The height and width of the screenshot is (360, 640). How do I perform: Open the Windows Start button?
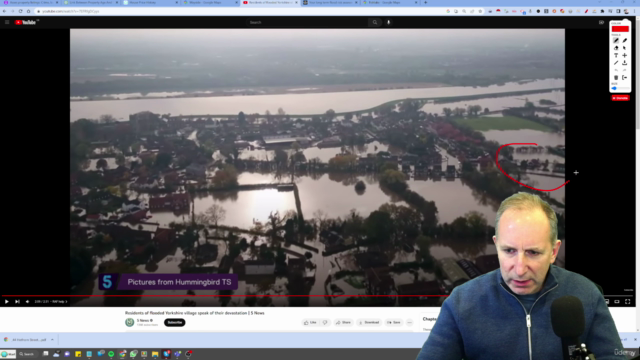click(8, 354)
